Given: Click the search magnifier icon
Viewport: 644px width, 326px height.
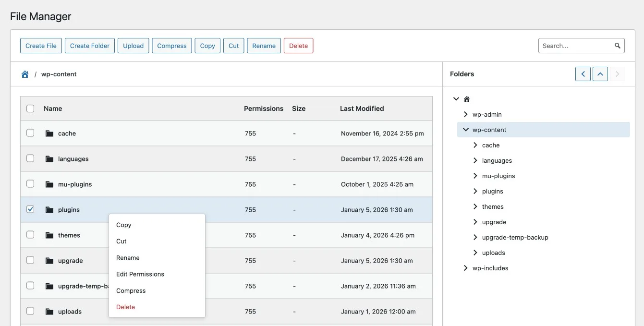Looking at the screenshot, I should pyautogui.click(x=618, y=46).
